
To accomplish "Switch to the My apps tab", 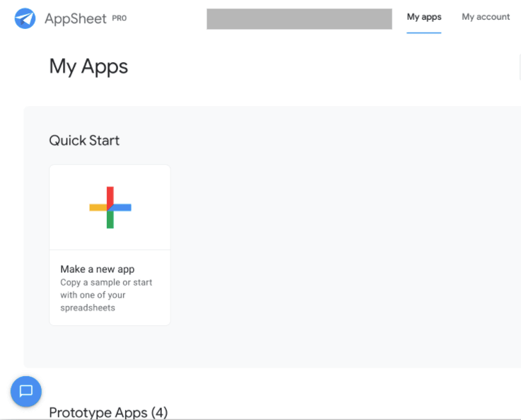I will tap(424, 17).
